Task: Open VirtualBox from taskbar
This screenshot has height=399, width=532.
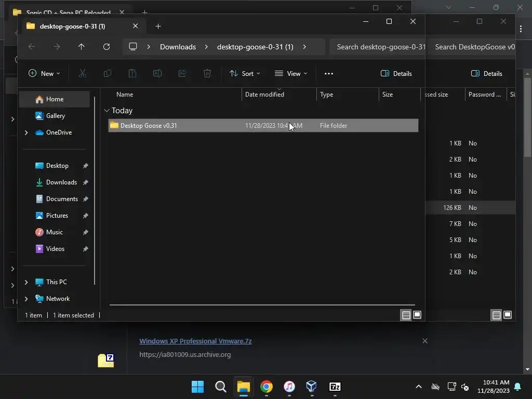Action: [x=312, y=387]
